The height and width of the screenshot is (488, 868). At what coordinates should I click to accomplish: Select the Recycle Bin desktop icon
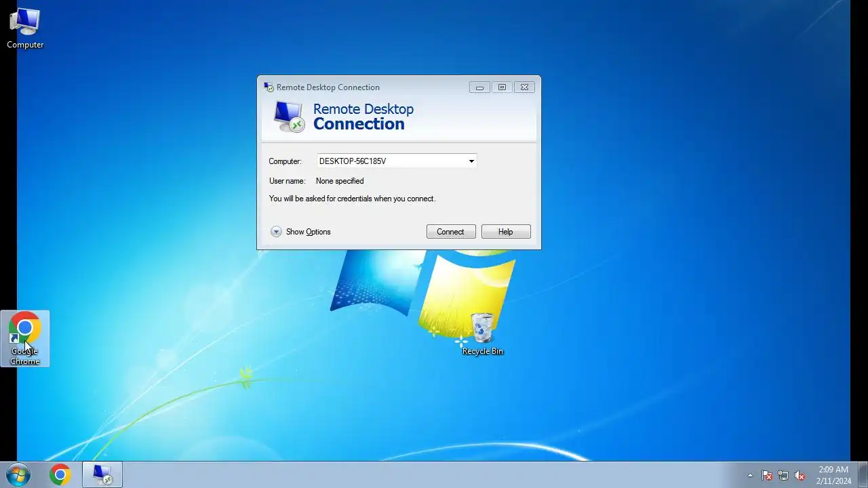point(482,334)
